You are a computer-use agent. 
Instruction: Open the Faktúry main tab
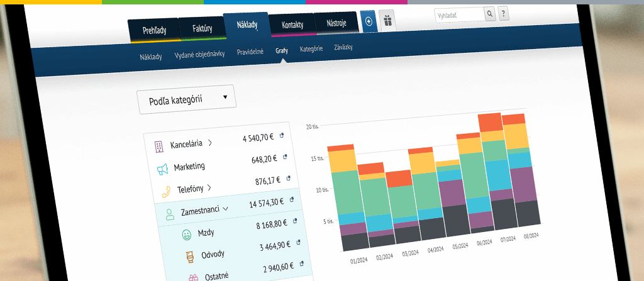(203, 29)
